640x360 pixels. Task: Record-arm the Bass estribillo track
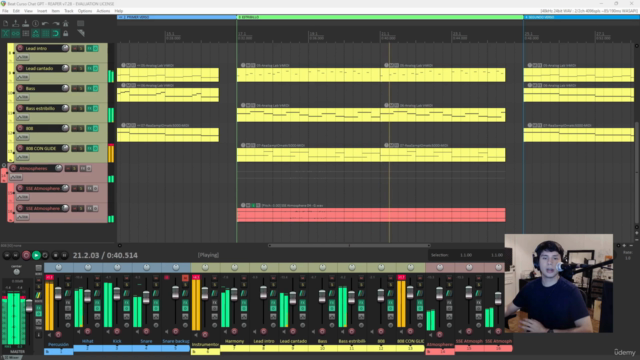pyautogui.click(x=20, y=108)
